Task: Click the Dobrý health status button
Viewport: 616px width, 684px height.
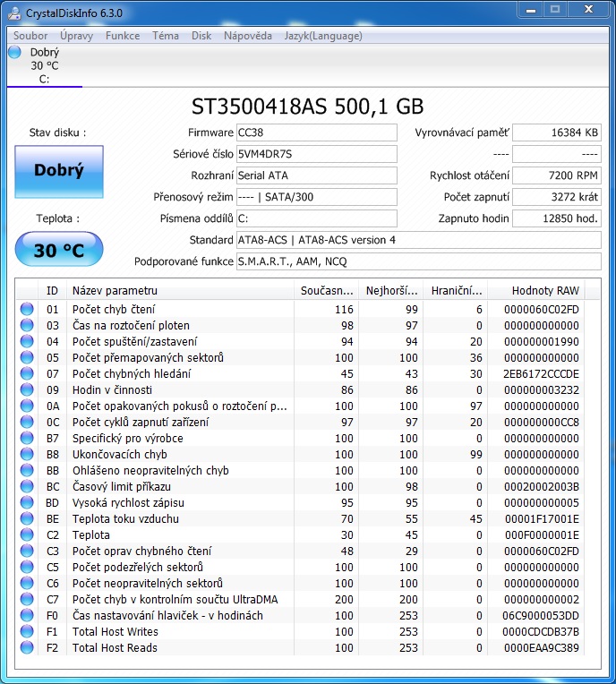Action: tap(59, 171)
